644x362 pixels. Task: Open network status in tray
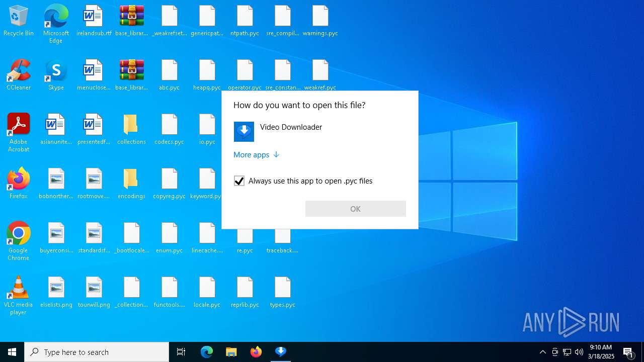point(567,352)
